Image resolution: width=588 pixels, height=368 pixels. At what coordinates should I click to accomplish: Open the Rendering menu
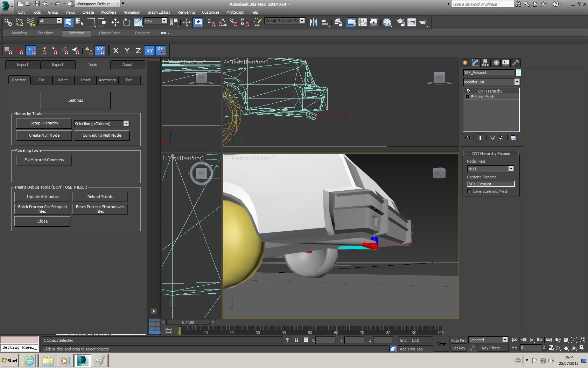(186, 12)
